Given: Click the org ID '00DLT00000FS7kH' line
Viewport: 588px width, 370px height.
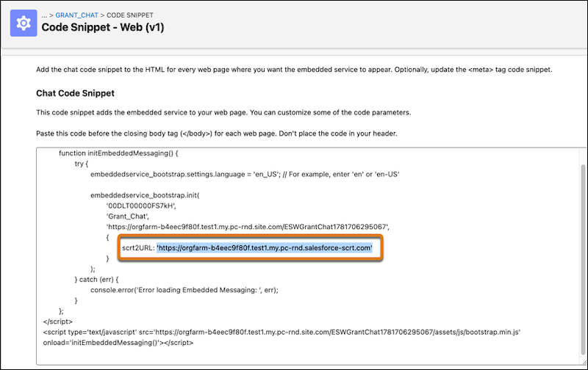Looking at the screenshot, I should [141, 206].
